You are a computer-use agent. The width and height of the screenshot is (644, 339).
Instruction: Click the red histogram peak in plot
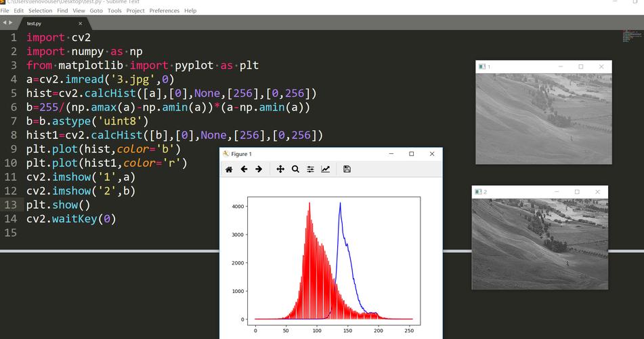[x=309, y=203]
